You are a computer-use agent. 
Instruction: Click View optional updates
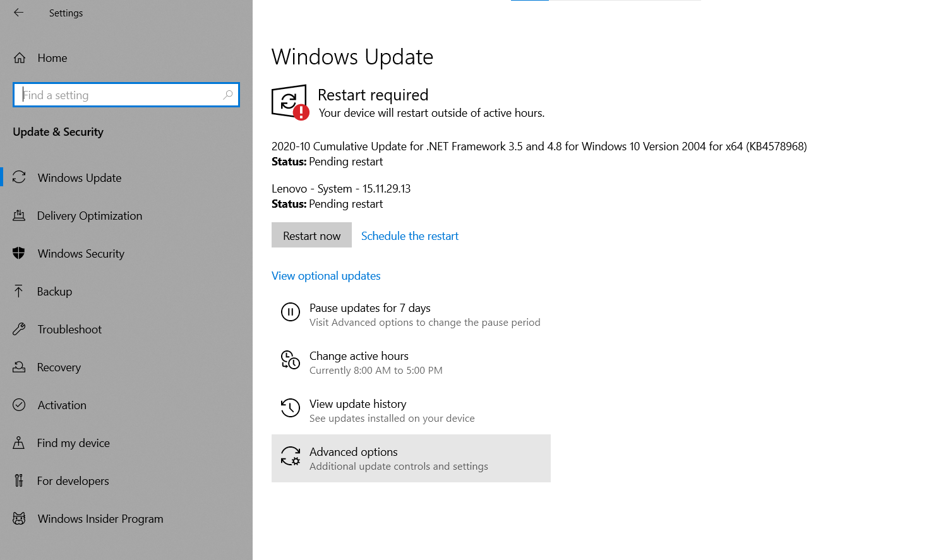(326, 275)
